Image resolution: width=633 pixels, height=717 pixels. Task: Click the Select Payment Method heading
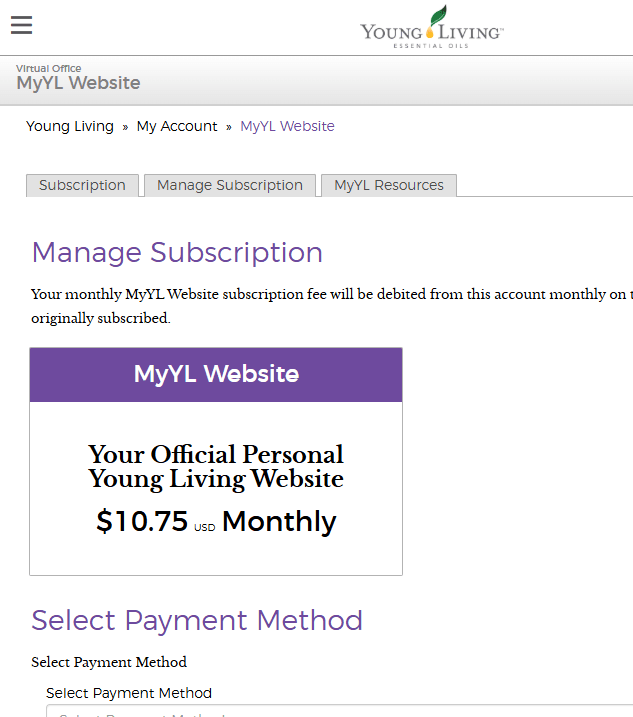(197, 620)
